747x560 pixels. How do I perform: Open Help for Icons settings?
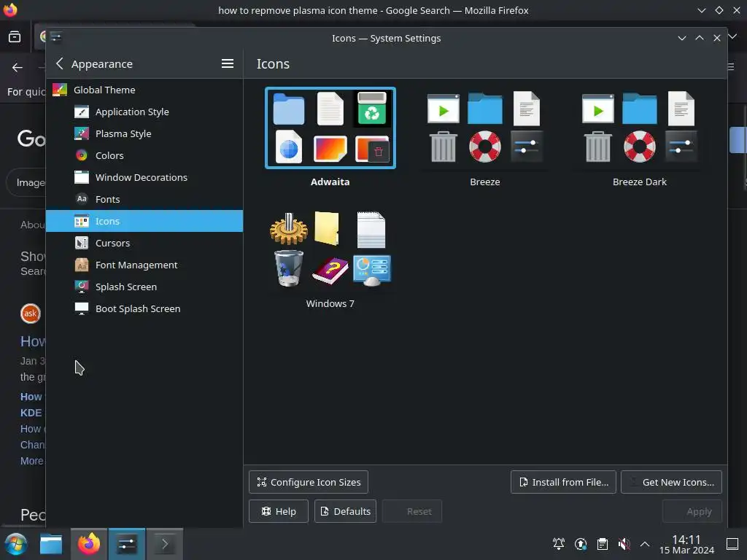278,511
